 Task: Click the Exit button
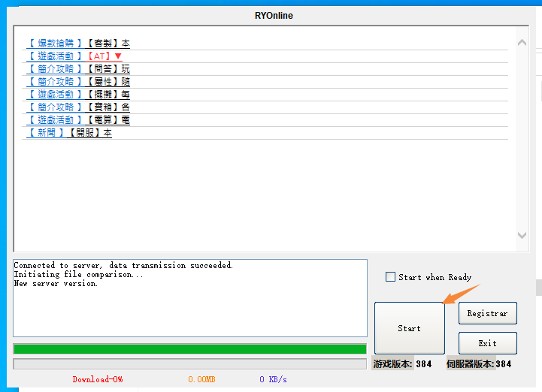pos(488,343)
